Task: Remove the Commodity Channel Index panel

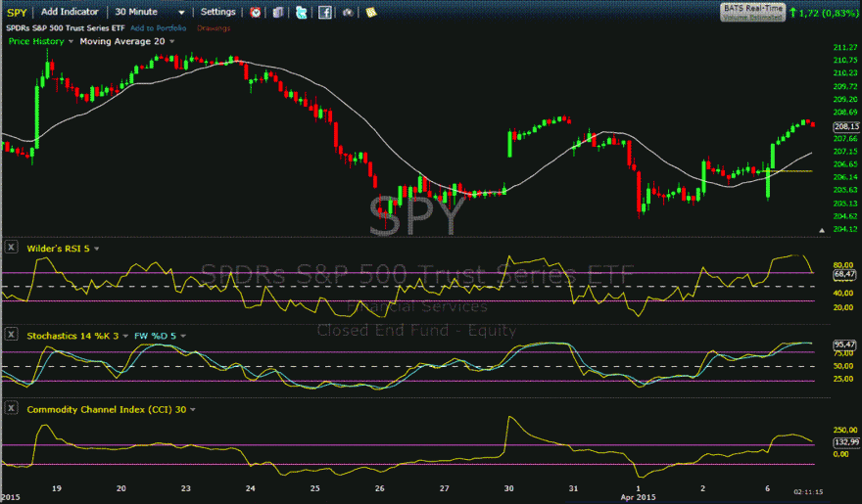Action: click(11, 408)
